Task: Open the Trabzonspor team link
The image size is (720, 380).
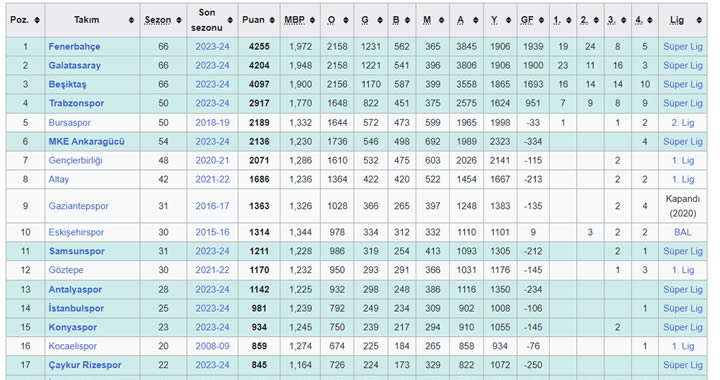Action: [x=76, y=103]
